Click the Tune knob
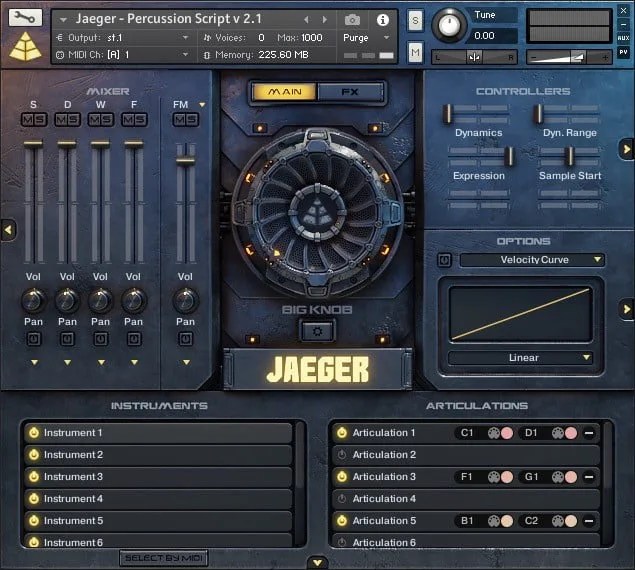Viewport: 635px width, 570px height. click(448, 25)
